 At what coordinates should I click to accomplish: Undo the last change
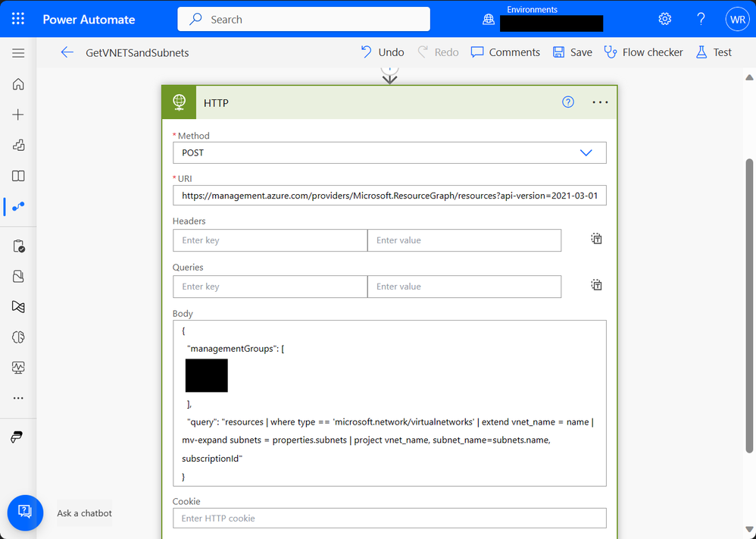tap(383, 52)
